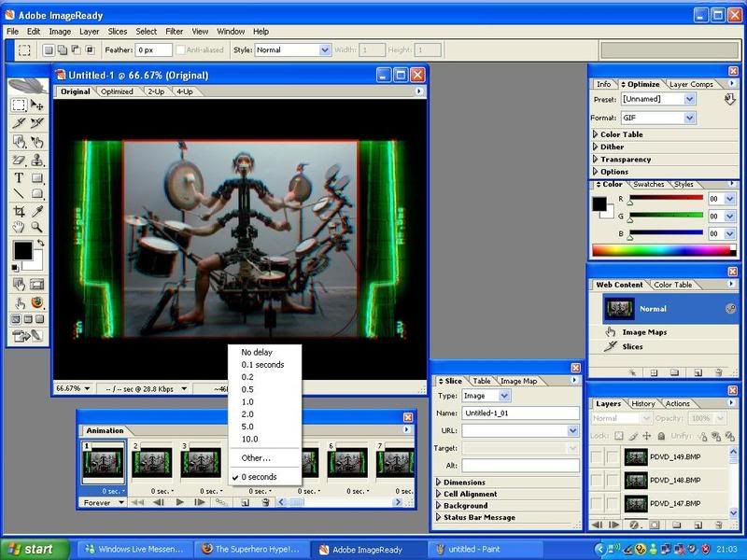Select the Crop tool
747x560 pixels.
[x=19, y=212]
